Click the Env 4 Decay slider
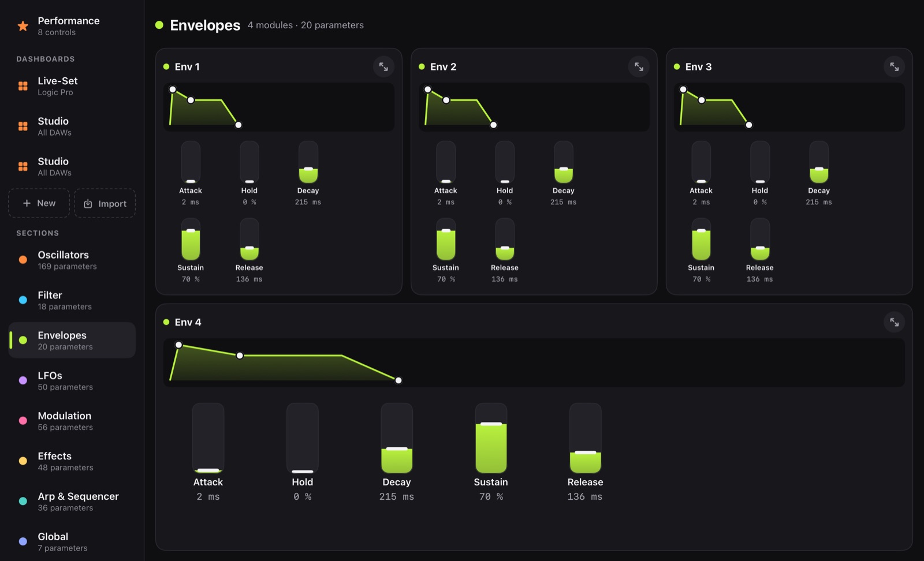This screenshot has width=924, height=561. point(397,438)
